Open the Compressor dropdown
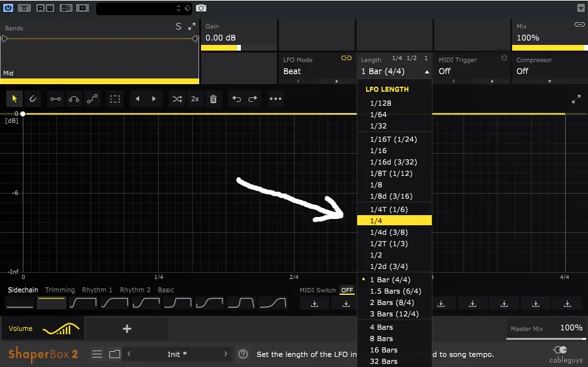588x367 pixels. tap(550, 81)
